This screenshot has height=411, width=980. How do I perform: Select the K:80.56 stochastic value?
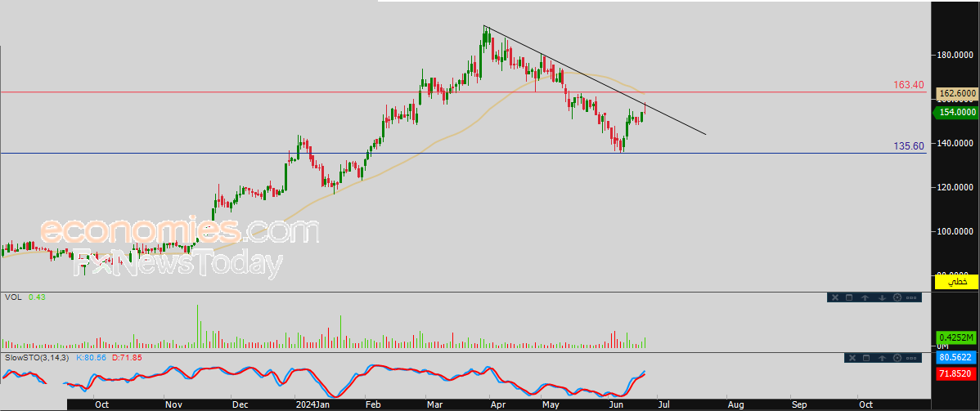tap(92, 358)
